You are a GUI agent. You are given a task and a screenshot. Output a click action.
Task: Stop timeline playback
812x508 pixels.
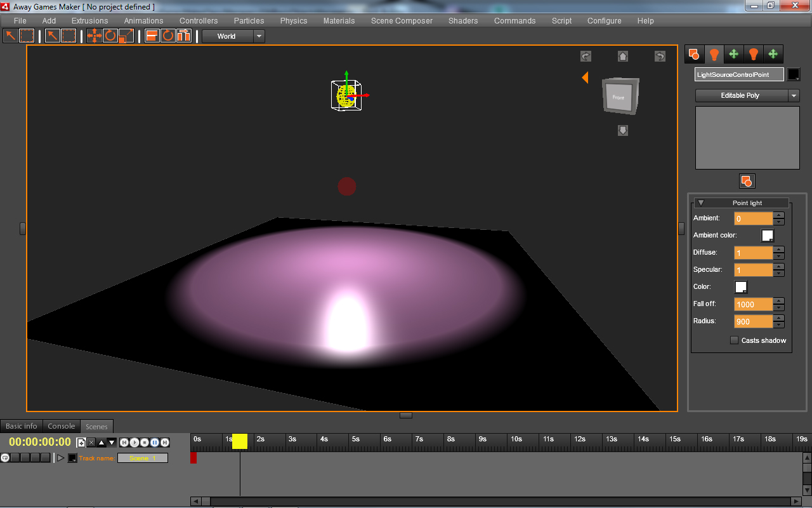click(145, 443)
